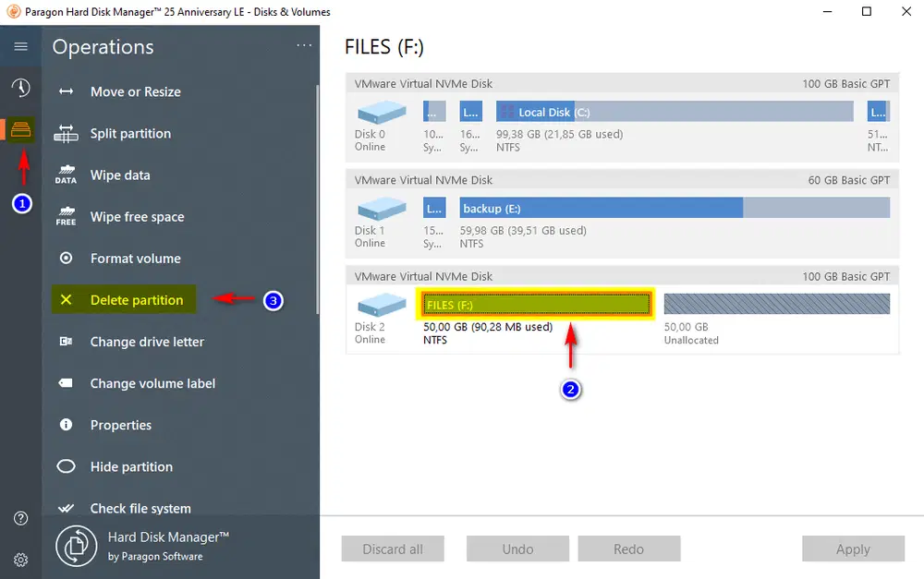Choose Hide partition operation
This screenshot has height=579, width=924.
[131, 466]
